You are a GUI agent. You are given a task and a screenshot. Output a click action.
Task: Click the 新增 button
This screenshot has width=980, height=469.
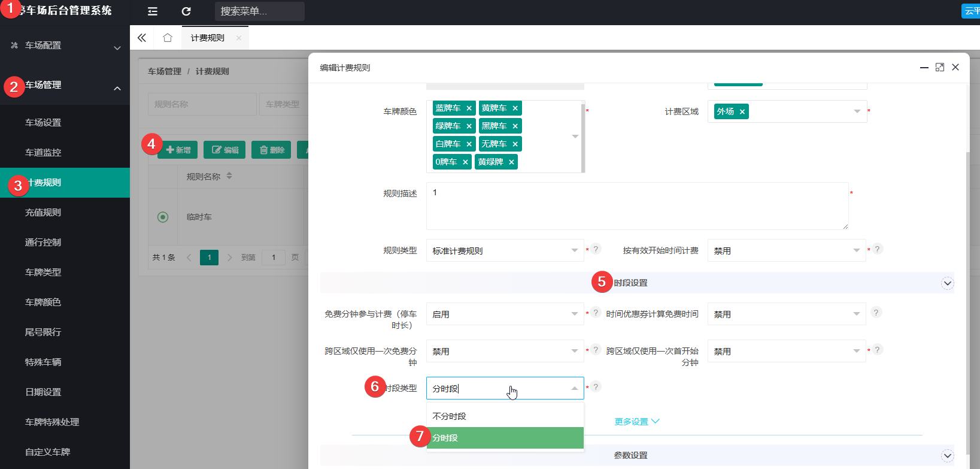click(x=178, y=150)
